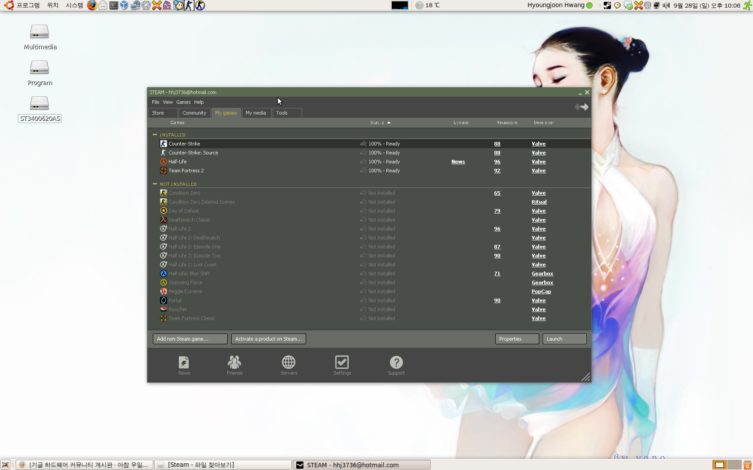Open the File menu in Steam
The width and height of the screenshot is (753, 470).
(x=155, y=102)
